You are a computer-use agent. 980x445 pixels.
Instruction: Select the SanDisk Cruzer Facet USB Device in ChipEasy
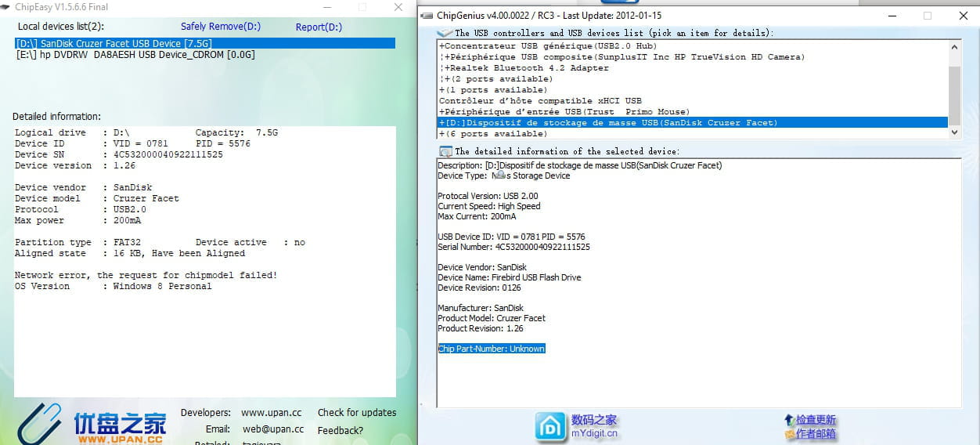point(205,43)
